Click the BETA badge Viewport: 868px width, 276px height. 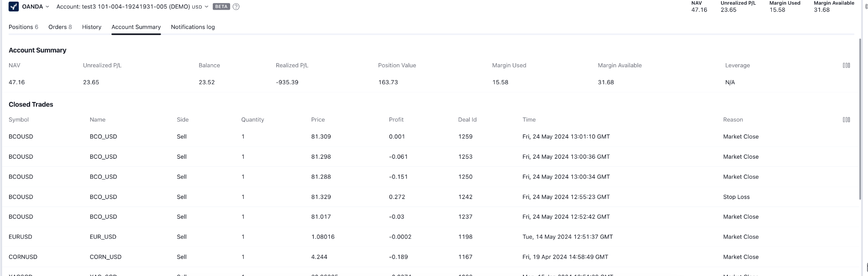tap(221, 7)
